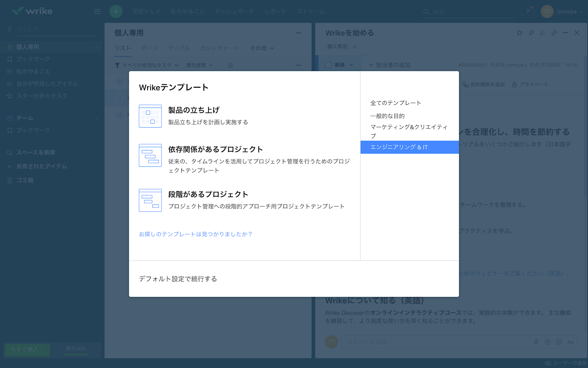Open the ゴミ箱 trash in sidebar

click(25, 180)
